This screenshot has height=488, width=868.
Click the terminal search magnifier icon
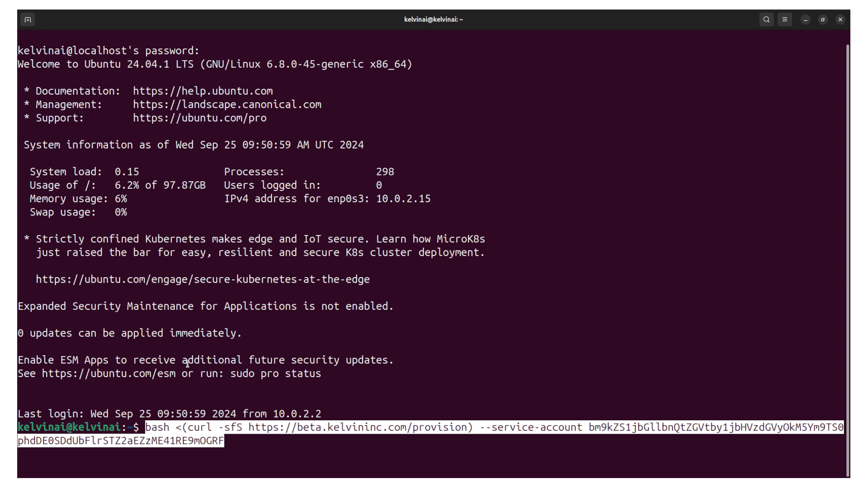pos(766,19)
